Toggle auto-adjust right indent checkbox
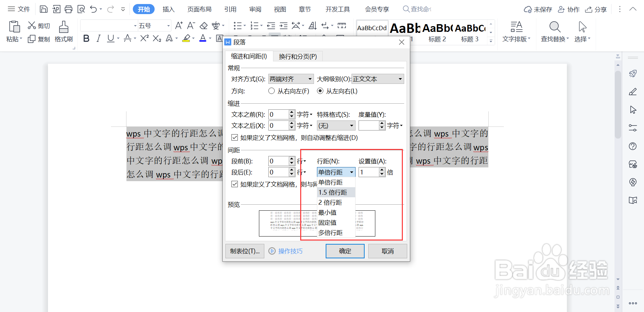This screenshot has width=644, height=312. tap(235, 138)
